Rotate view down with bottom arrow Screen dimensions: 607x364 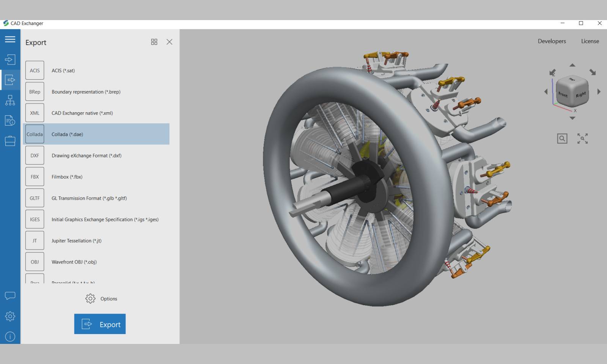pyautogui.click(x=572, y=118)
